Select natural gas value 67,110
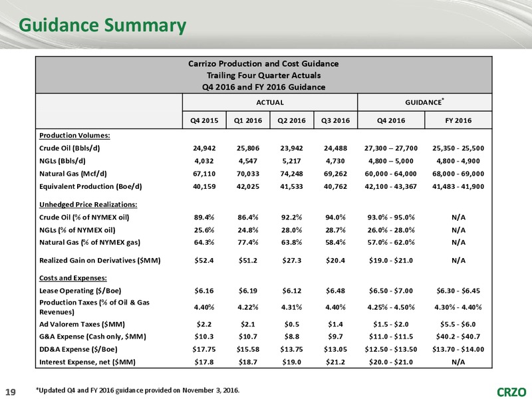 coord(204,174)
